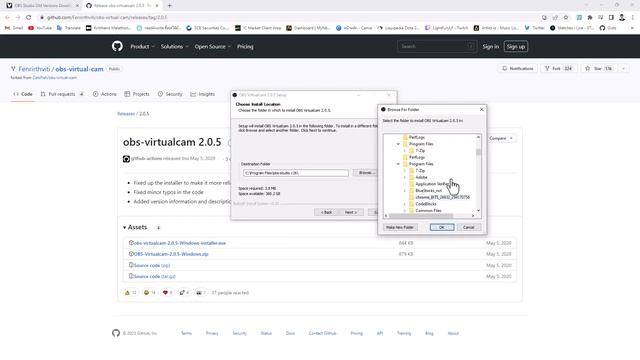The height and width of the screenshot is (360, 640).
Task: Open the Insights repository tab
Action: coord(202,94)
